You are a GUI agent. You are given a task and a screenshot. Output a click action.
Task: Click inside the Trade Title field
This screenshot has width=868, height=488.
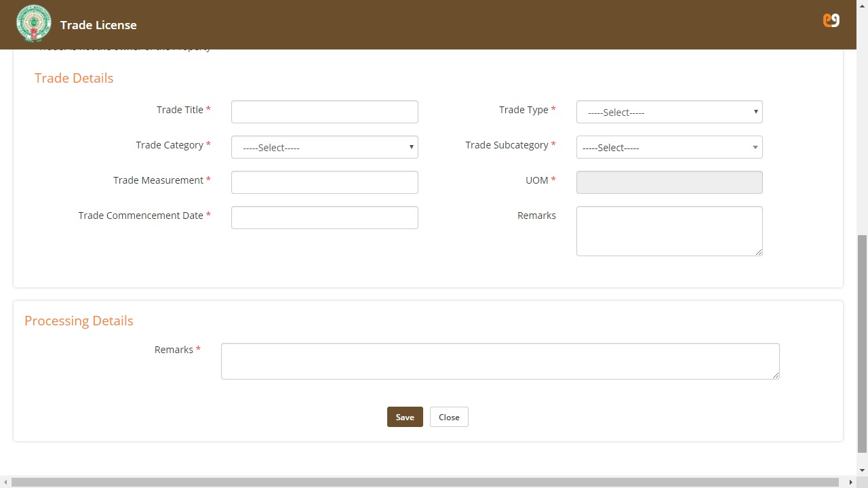tap(324, 111)
